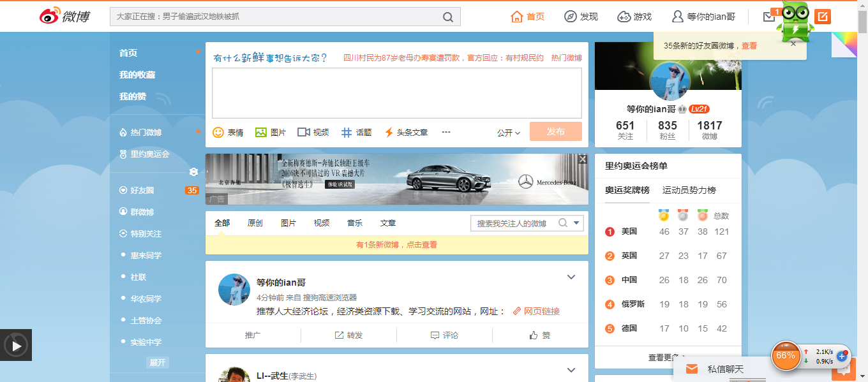Open sidebar group settings gear icon

[193, 172]
